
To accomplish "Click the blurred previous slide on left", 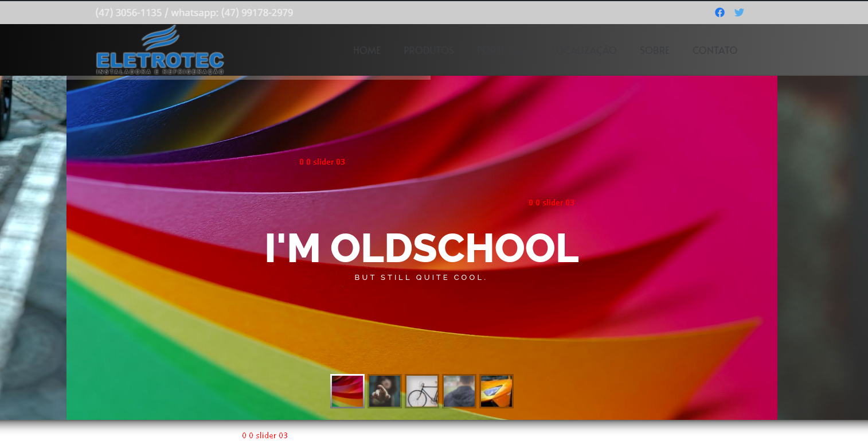I will pos(33,247).
